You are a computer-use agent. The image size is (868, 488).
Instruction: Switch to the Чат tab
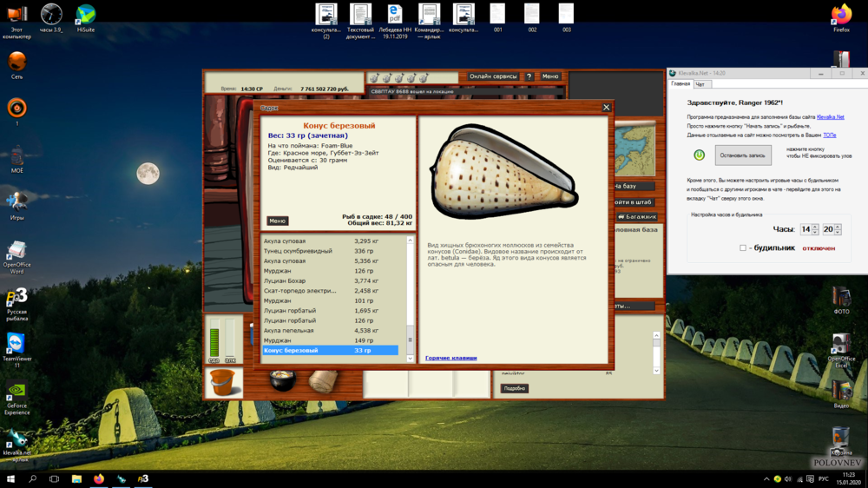[x=700, y=84]
